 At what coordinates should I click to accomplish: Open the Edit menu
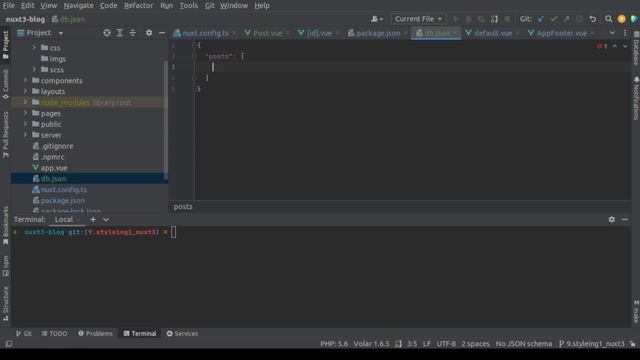pyautogui.click(x=27, y=6)
